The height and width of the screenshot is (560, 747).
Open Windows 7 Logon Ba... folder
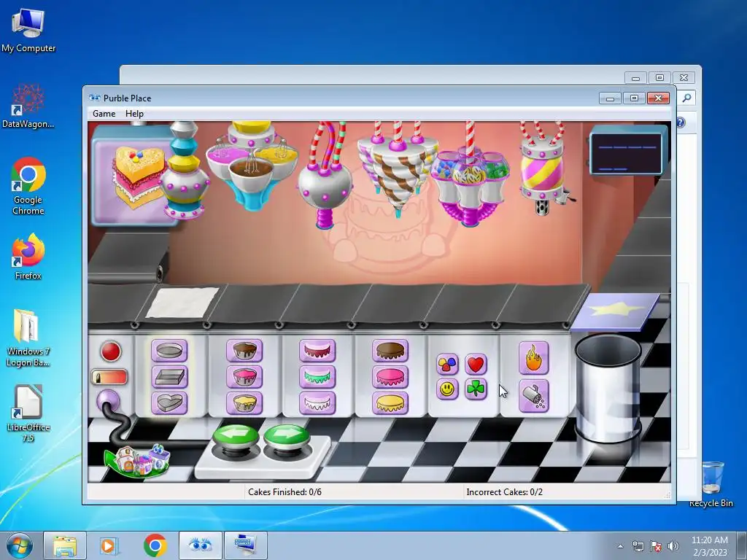[x=28, y=338]
